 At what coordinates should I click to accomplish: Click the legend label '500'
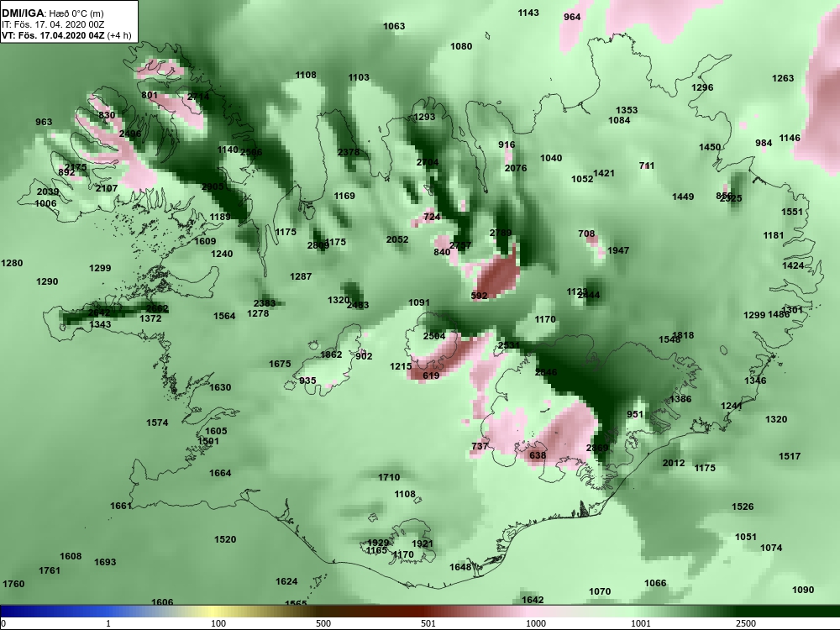[323, 623]
